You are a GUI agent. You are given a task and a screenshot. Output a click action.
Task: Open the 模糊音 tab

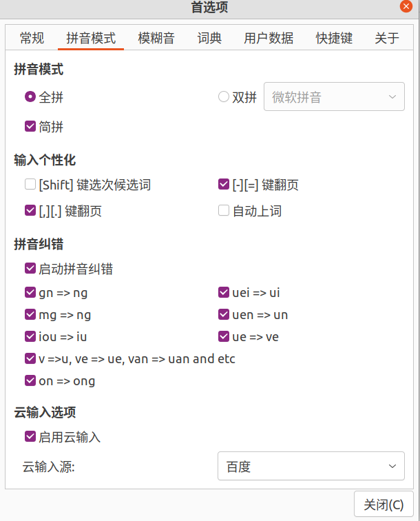[156, 38]
